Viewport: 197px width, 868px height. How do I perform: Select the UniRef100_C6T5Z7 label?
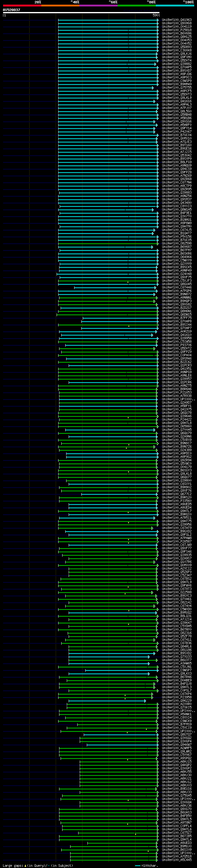click(x=177, y=833)
